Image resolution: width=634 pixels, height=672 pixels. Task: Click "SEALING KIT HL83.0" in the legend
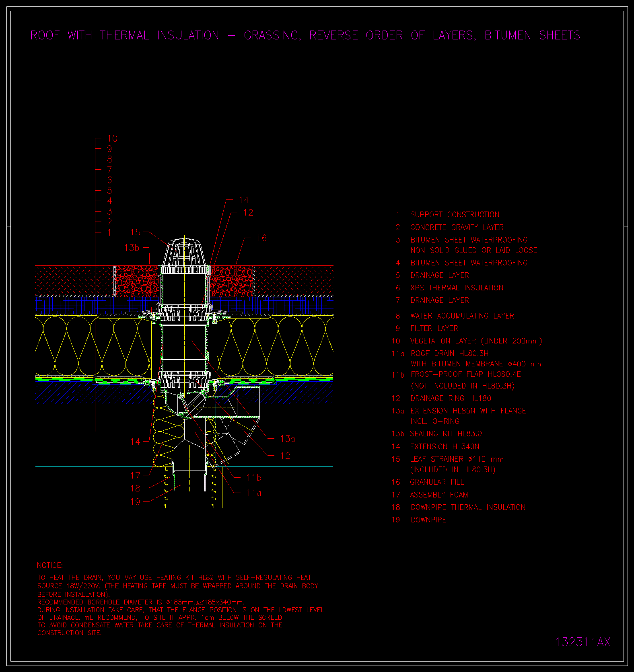446,434
